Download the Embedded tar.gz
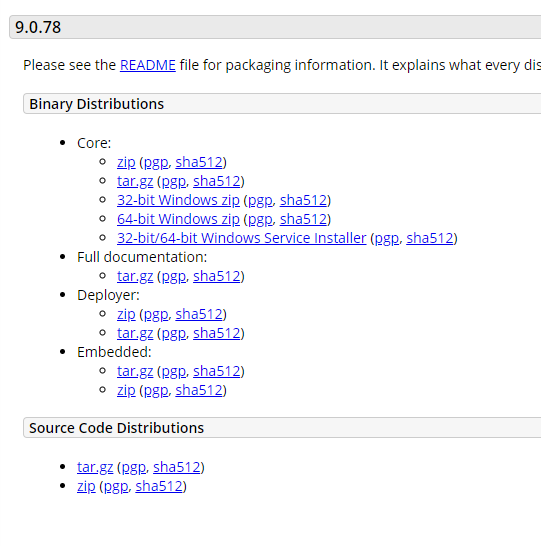This screenshot has height=546, width=541. coord(135,372)
